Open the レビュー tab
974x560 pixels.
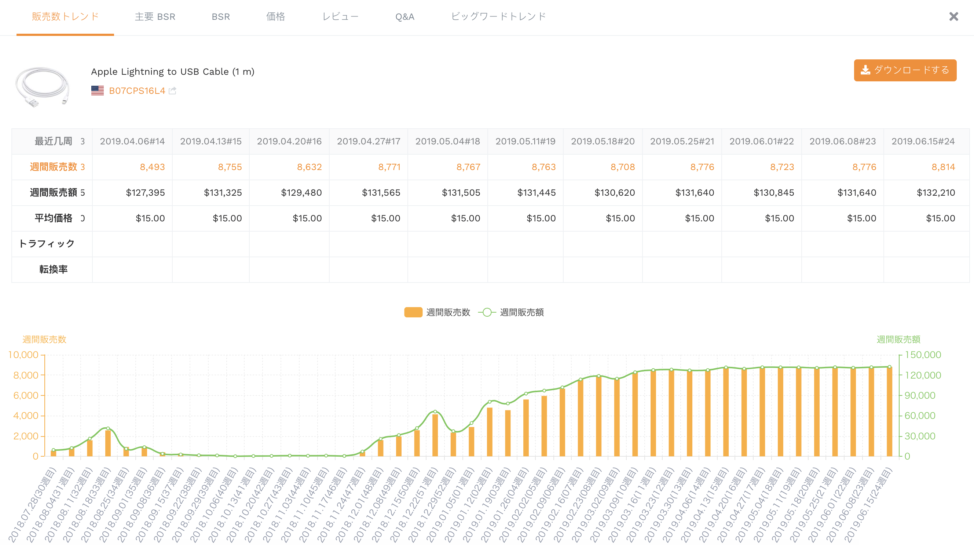(x=341, y=16)
